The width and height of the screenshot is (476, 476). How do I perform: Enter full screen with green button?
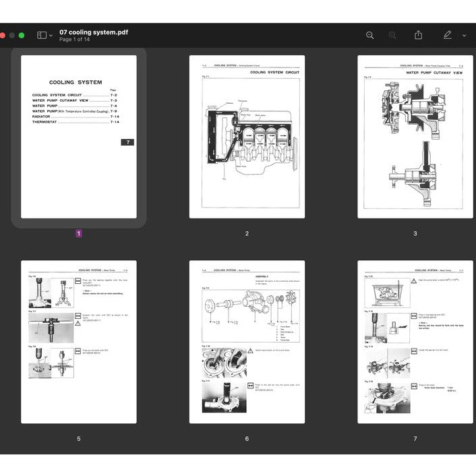click(22, 35)
